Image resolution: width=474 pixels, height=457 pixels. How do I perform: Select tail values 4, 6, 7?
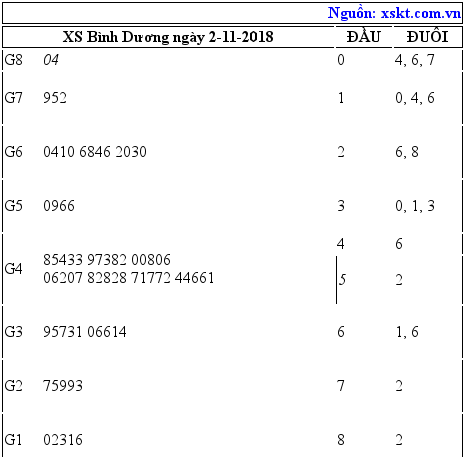click(x=415, y=60)
